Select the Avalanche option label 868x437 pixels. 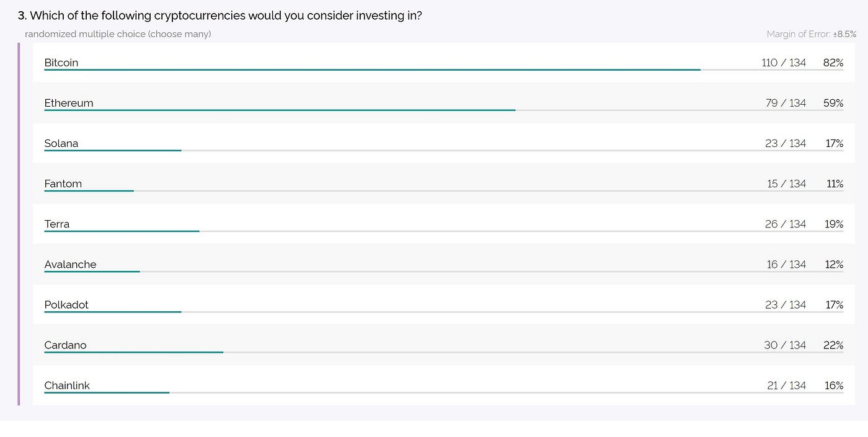pos(71,264)
